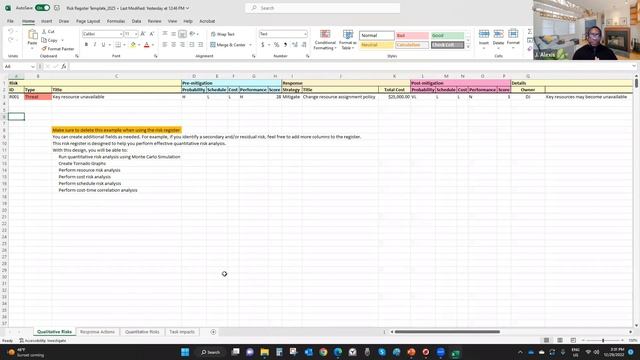Switch to the Draw ribbon tab
This screenshot has width=640, height=360.
tap(64, 21)
